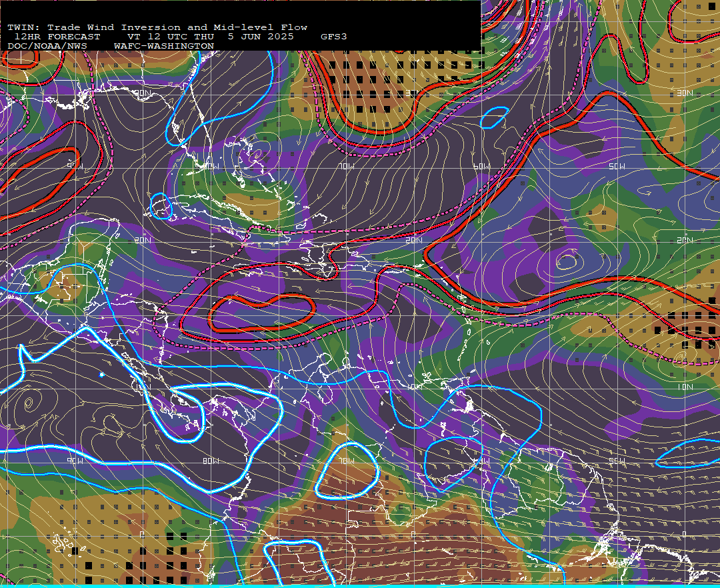Click the 'WAFC-WASHINGTON' text in header
The image size is (720, 588).
pyautogui.click(x=164, y=47)
